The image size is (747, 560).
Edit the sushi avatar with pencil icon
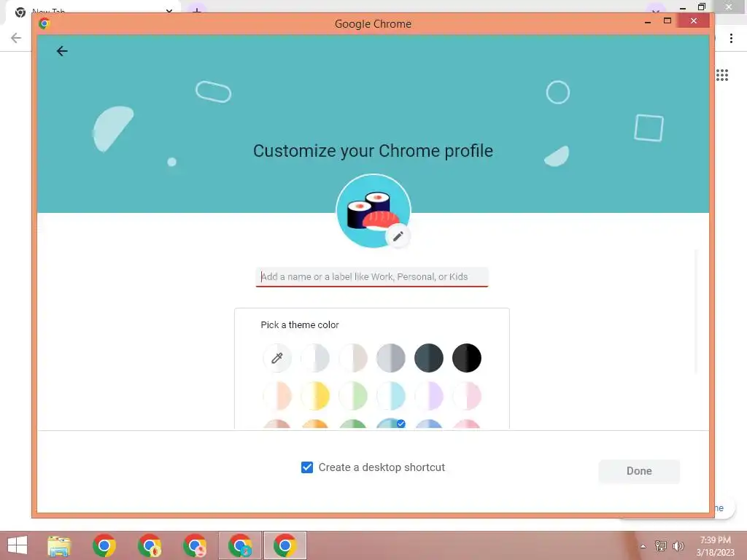click(x=398, y=236)
